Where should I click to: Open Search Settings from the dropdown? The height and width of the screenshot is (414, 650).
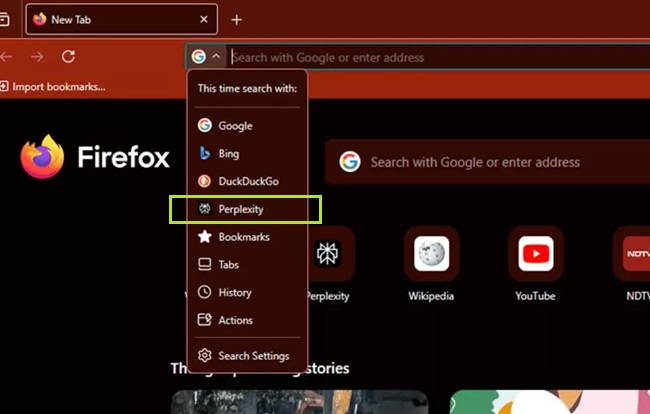pos(247,356)
